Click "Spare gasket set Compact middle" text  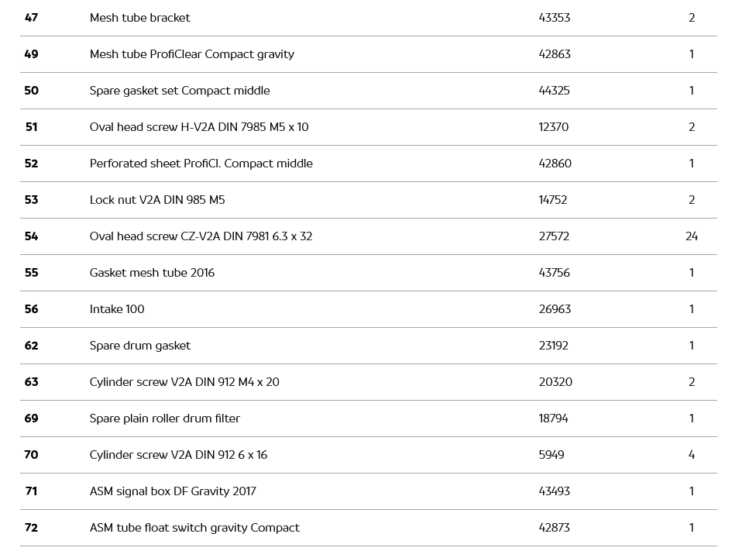(180, 91)
